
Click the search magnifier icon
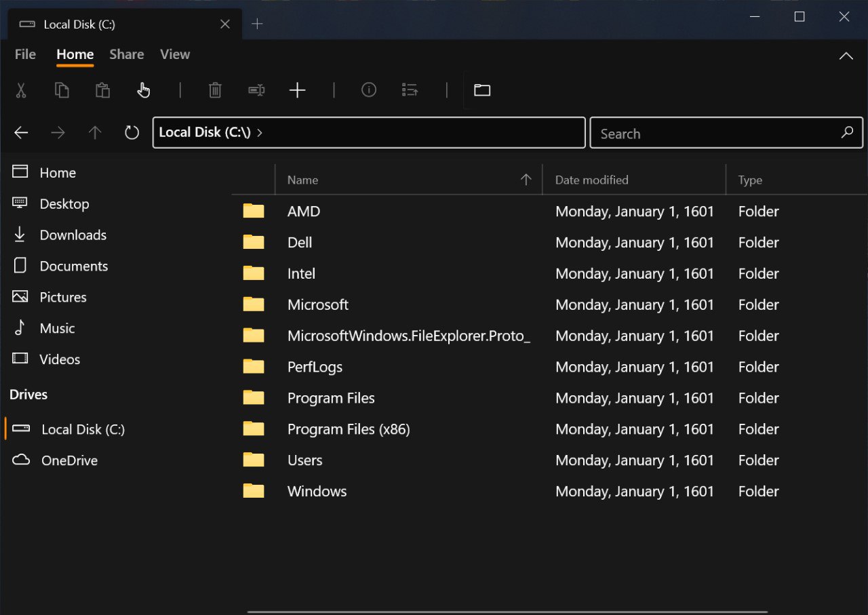(x=847, y=133)
